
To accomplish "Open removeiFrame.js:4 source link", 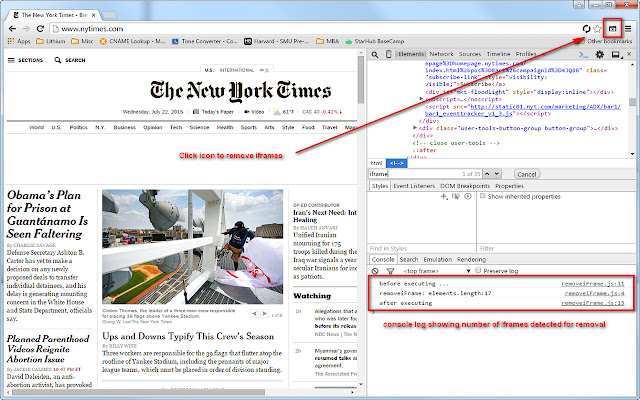I will (594, 293).
